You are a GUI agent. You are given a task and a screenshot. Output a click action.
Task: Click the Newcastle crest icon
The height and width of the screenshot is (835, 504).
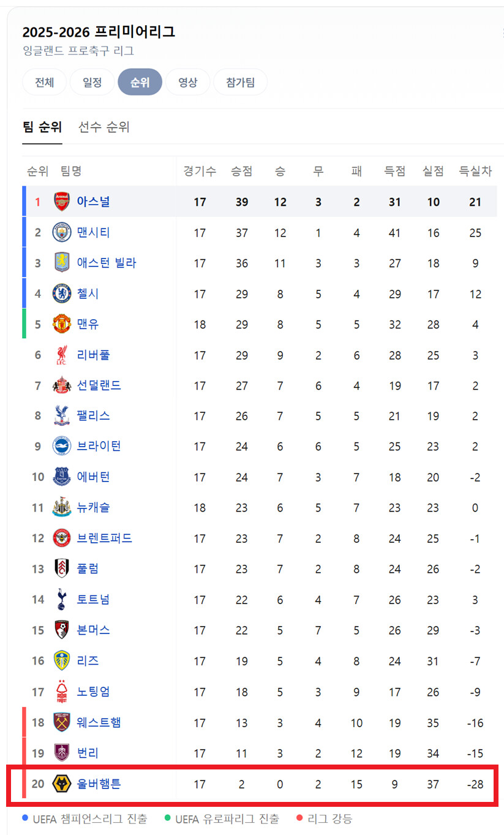pos(62,508)
